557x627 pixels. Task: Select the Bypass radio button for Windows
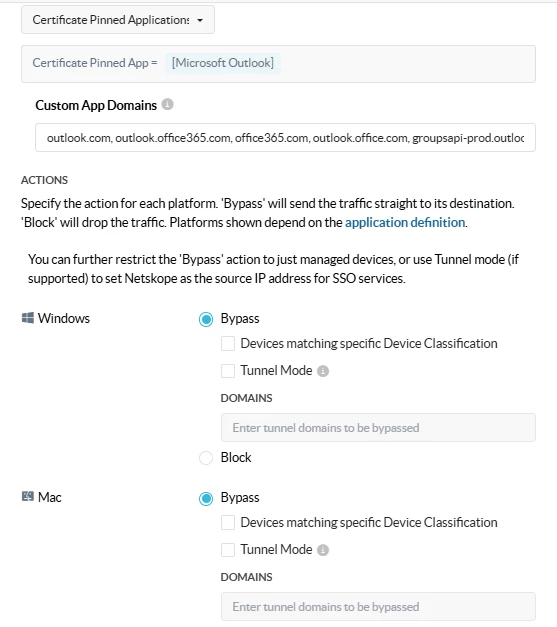206,319
